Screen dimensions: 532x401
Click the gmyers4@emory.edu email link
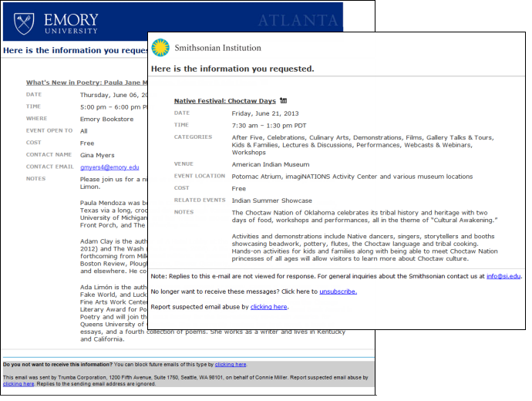tap(109, 167)
